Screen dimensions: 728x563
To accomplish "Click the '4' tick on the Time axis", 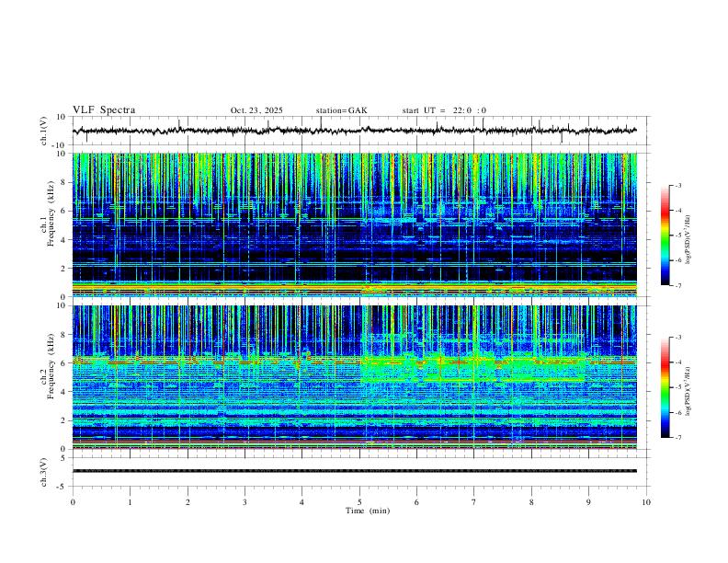I will point(301,502).
